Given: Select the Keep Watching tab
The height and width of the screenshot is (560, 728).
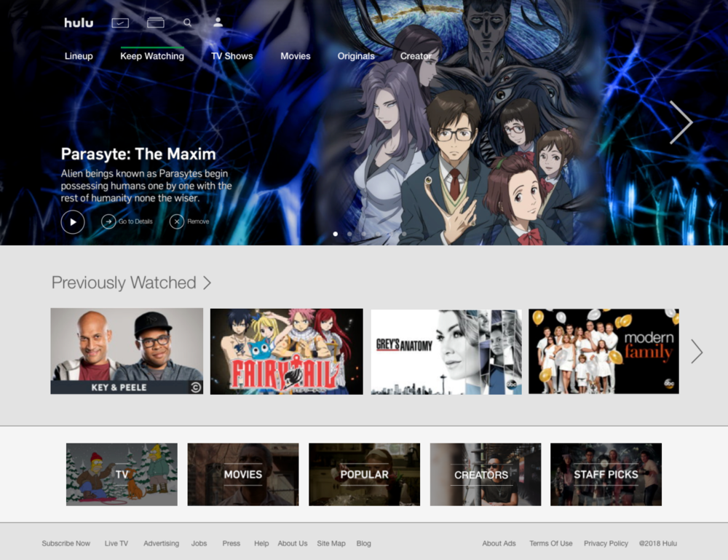Looking at the screenshot, I should (152, 56).
